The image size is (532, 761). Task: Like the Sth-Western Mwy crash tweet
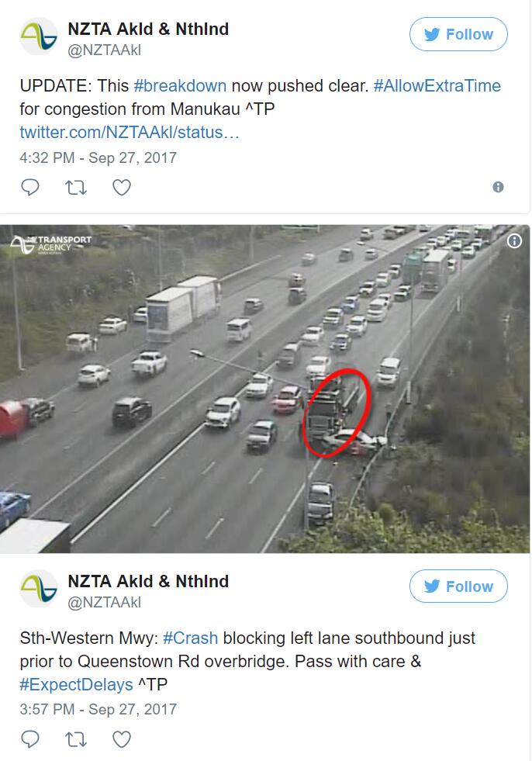coord(121,739)
